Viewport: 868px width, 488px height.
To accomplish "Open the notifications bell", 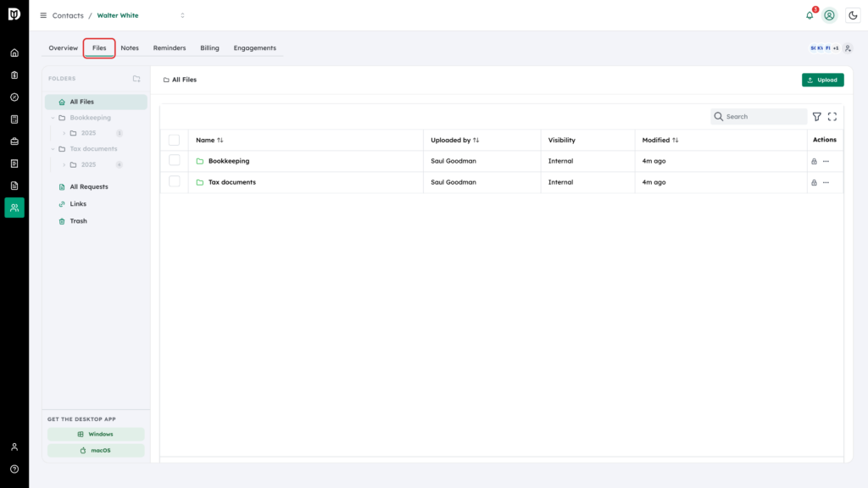I will click(810, 15).
